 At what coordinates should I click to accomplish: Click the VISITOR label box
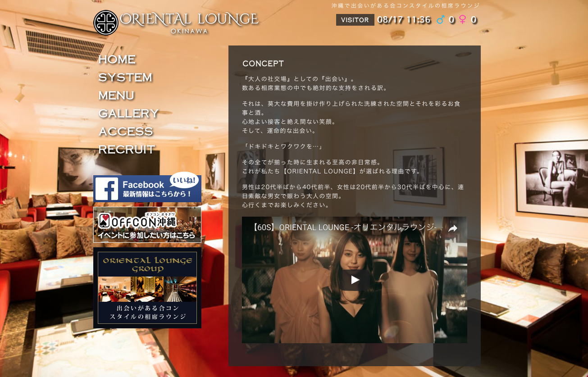355,20
